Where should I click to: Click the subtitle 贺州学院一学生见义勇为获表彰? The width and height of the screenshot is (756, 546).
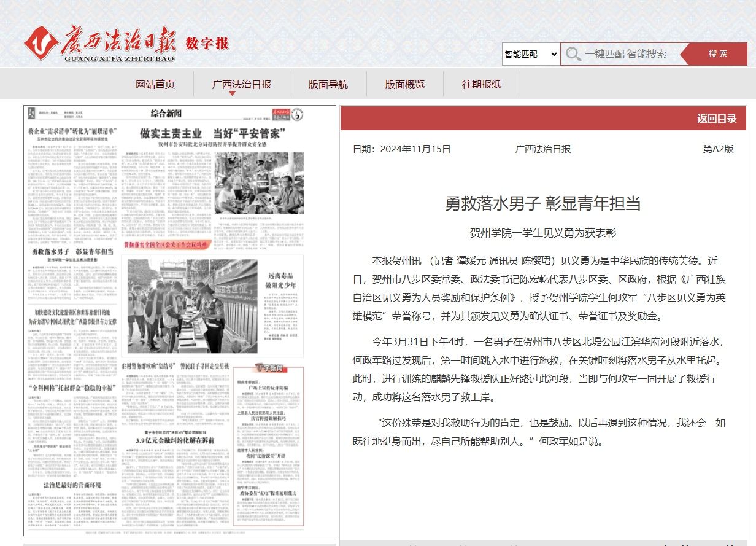coord(543,233)
